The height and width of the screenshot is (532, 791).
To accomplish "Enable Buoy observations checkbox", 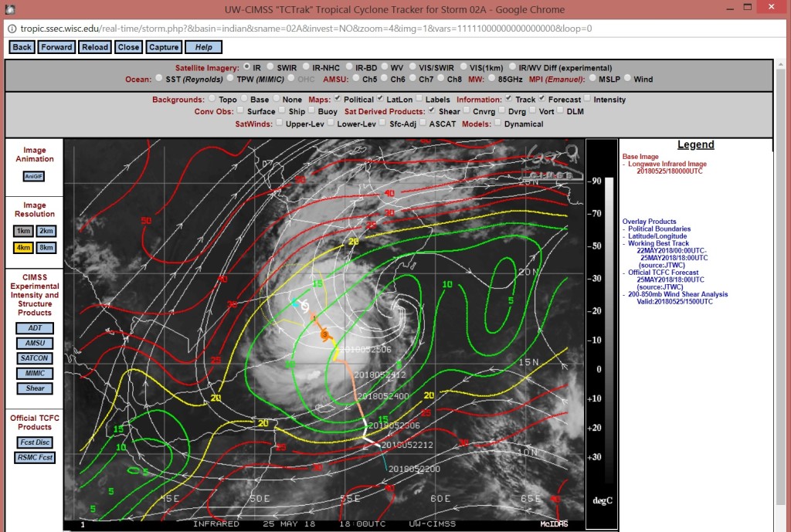I will pyautogui.click(x=311, y=110).
